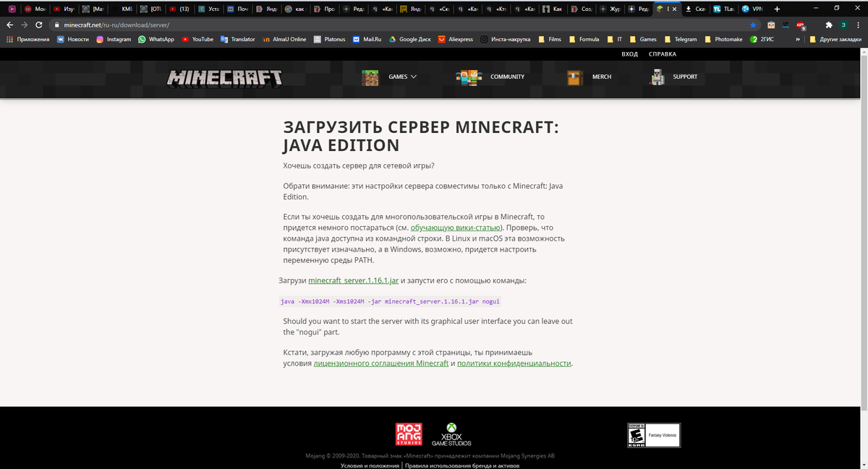Click the ESRB rating badge

(654, 435)
